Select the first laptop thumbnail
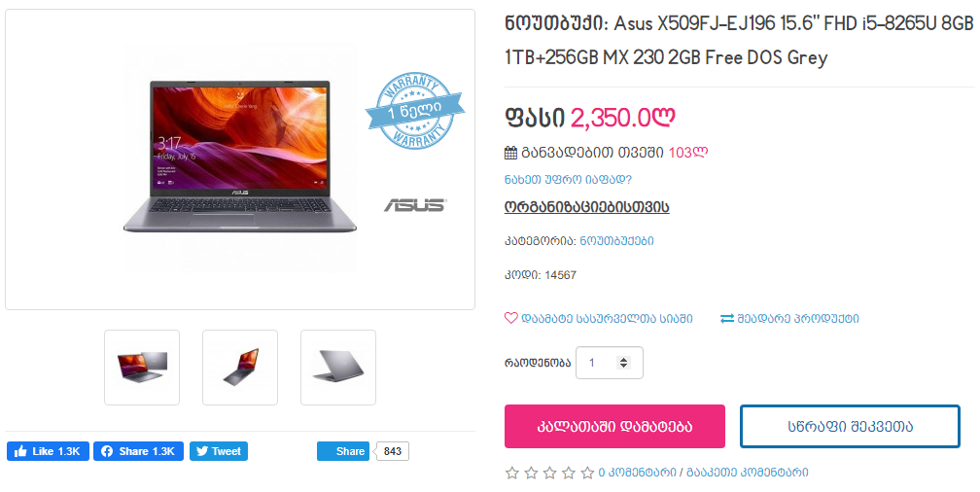This screenshot has width=980, height=492. coord(142,368)
